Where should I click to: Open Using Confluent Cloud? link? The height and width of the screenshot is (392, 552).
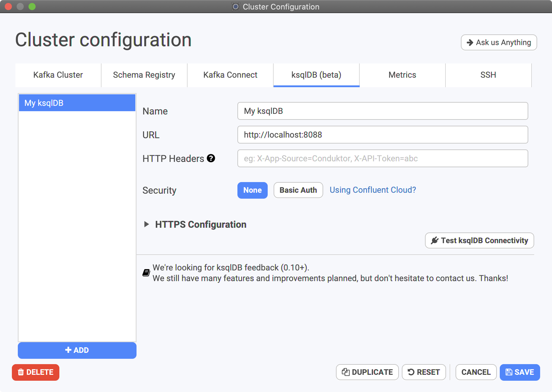(x=373, y=190)
